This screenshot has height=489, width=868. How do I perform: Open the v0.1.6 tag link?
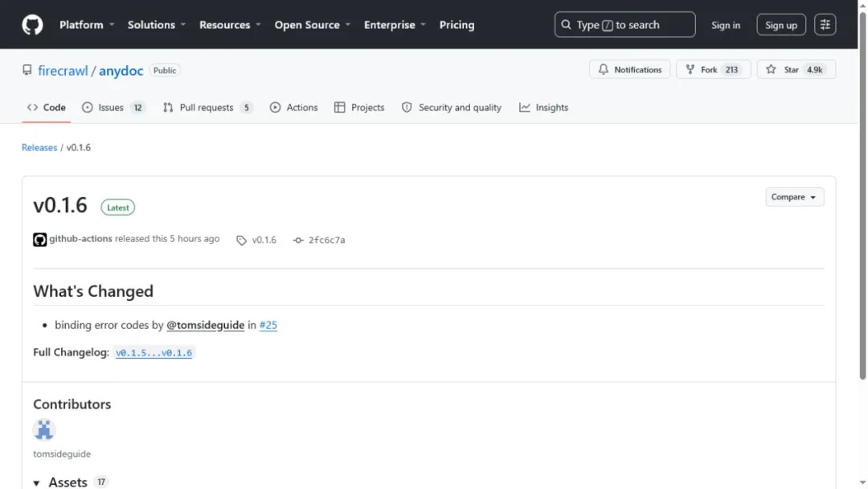pos(264,240)
